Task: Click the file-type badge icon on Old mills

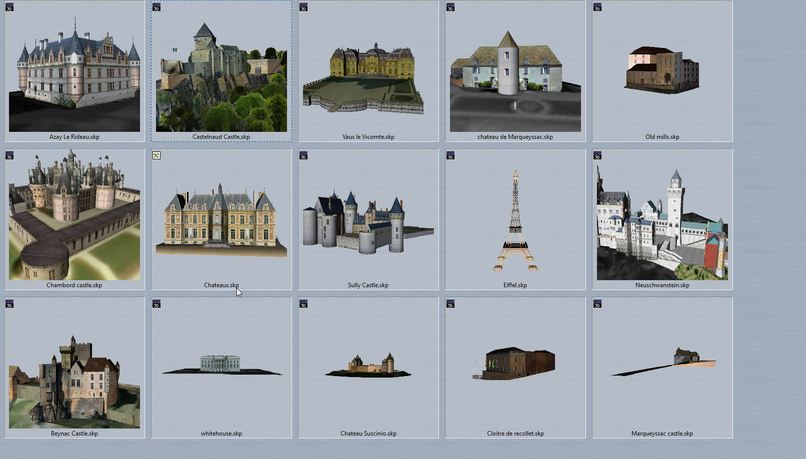Action: tap(597, 7)
